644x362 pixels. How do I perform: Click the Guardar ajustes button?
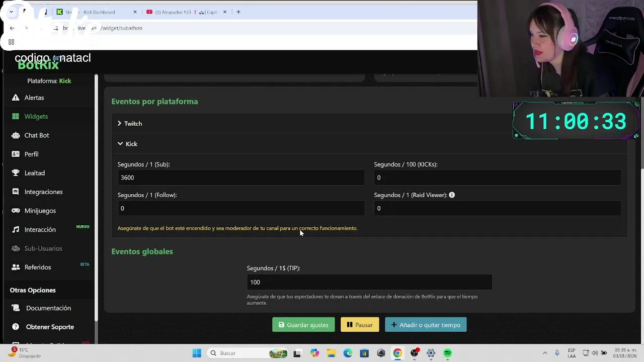(303, 325)
